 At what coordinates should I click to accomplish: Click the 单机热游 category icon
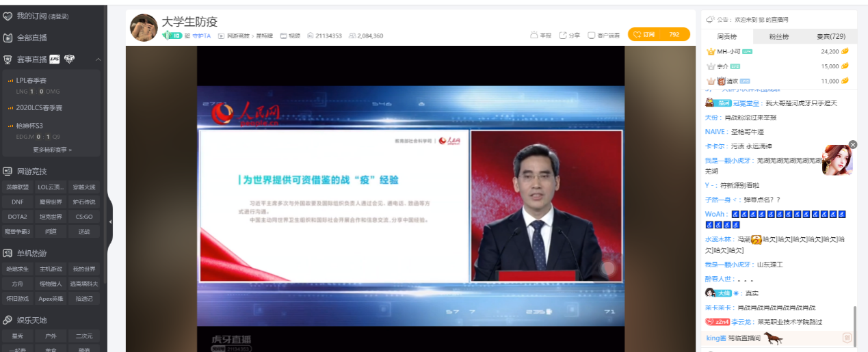tap(8, 253)
